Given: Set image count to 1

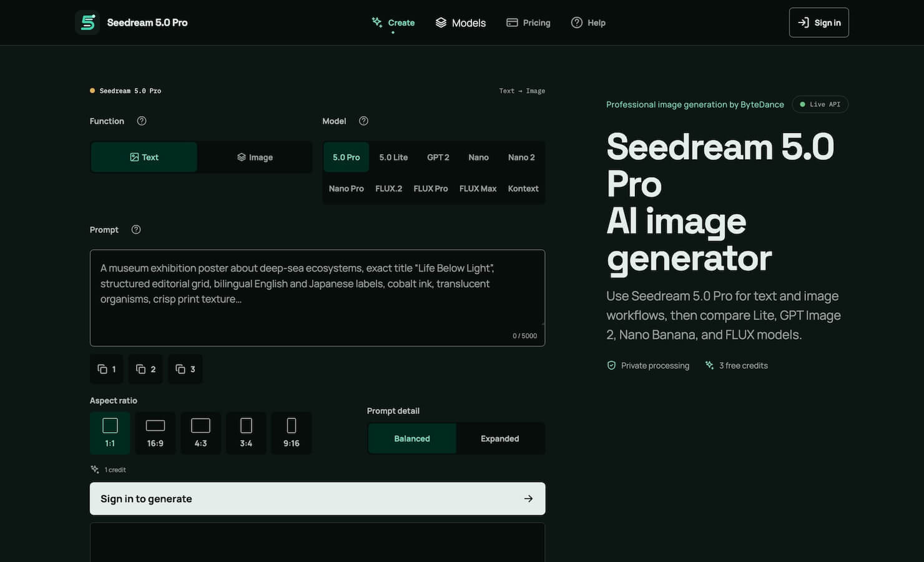Looking at the screenshot, I should [107, 369].
